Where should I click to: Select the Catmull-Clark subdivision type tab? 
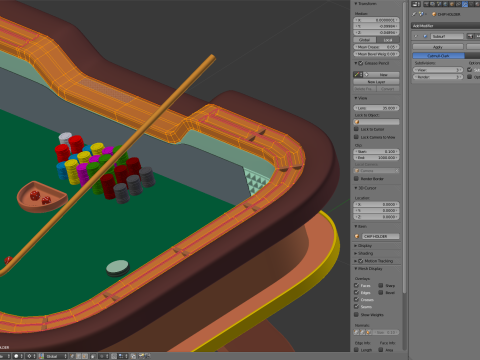(x=439, y=56)
